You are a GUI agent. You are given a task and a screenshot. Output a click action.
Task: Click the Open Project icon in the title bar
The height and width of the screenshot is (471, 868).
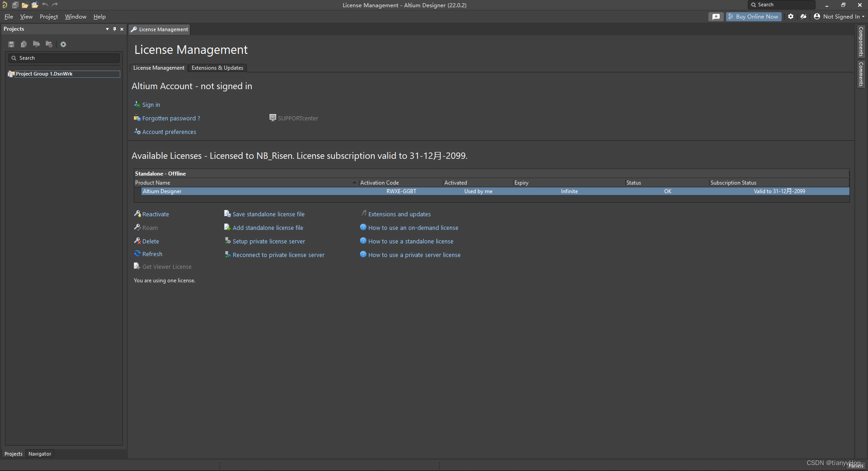click(35, 5)
